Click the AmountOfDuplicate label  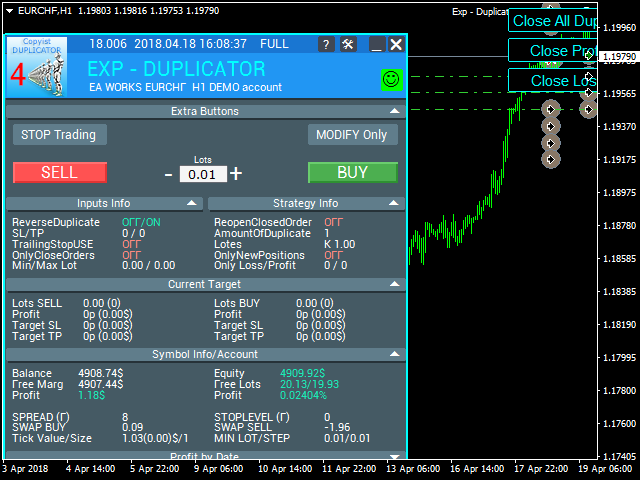[262, 233]
